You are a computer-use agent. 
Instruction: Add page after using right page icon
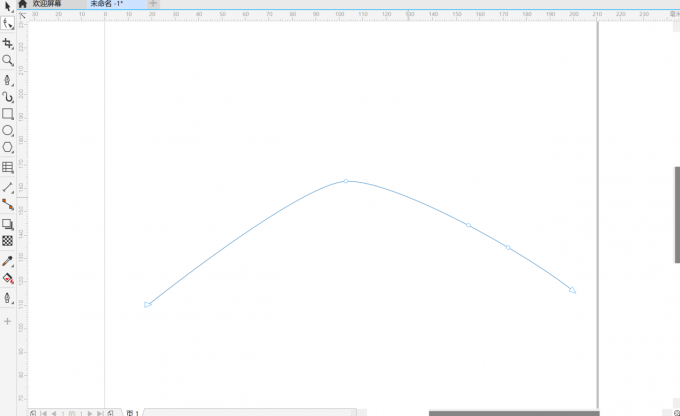[111, 413]
